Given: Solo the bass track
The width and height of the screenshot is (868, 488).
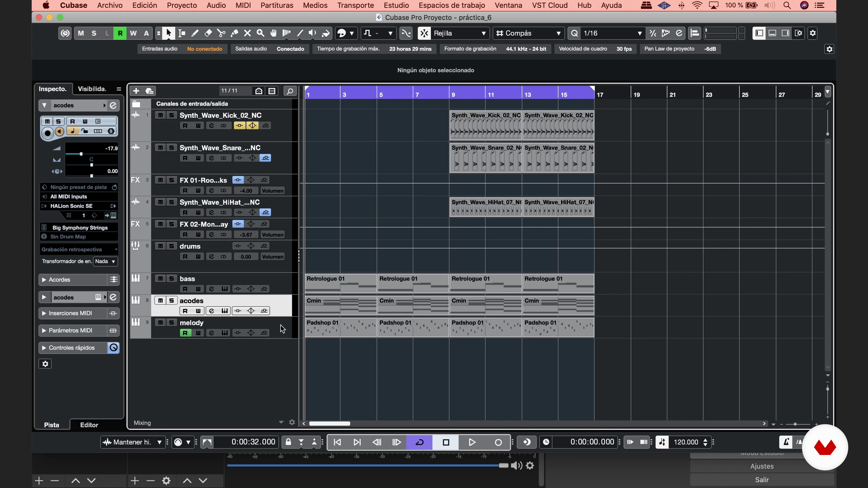Looking at the screenshot, I should click(x=172, y=279).
